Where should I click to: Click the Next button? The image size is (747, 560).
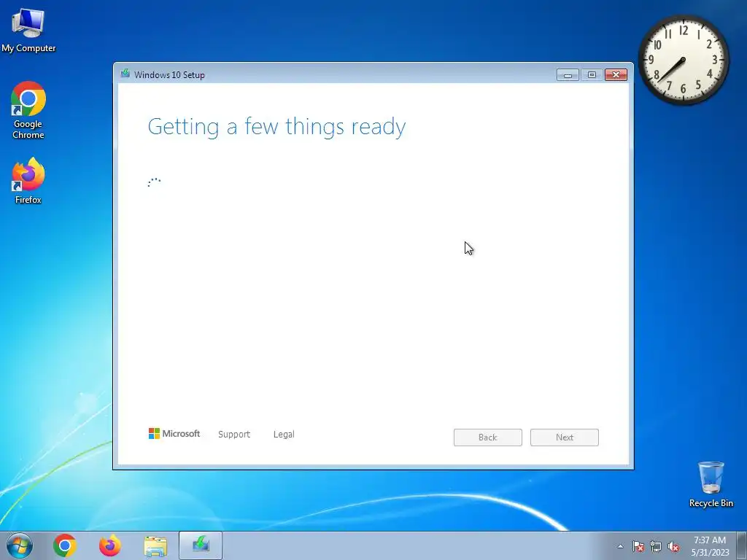click(x=565, y=437)
